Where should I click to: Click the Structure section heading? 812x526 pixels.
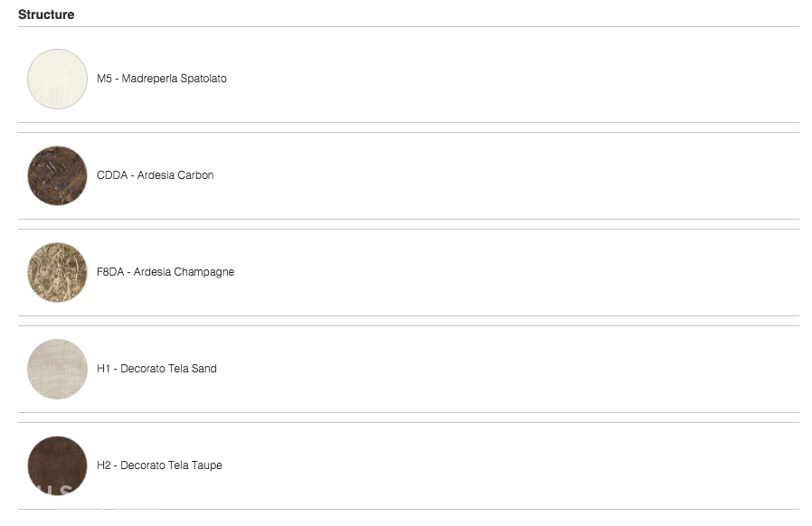pyautogui.click(x=46, y=14)
